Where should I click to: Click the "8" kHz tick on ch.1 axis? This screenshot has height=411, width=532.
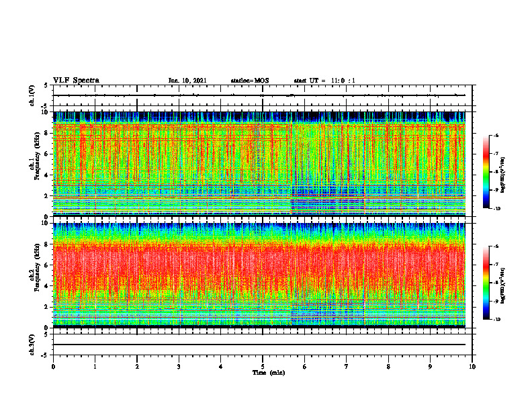(x=48, y=133)
